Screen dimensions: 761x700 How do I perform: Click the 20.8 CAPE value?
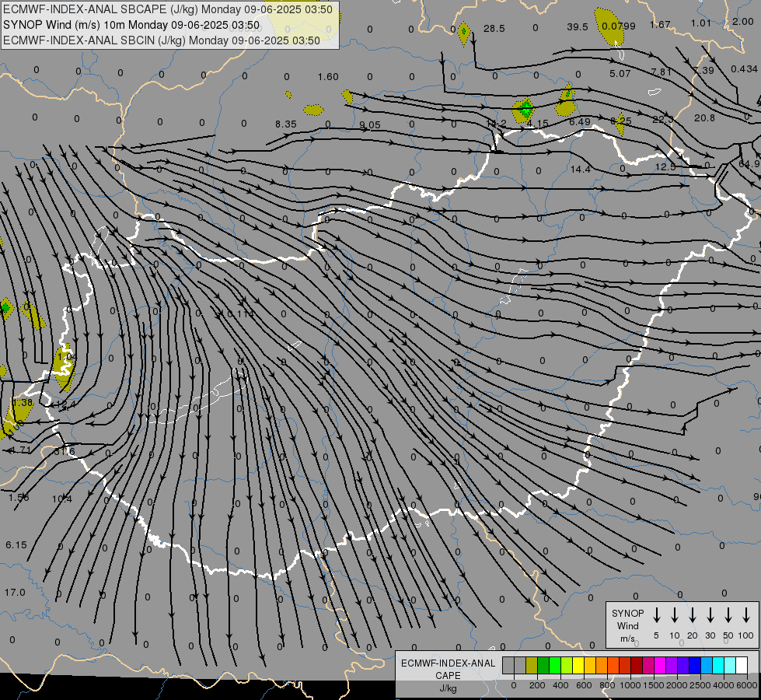[704, 118]
